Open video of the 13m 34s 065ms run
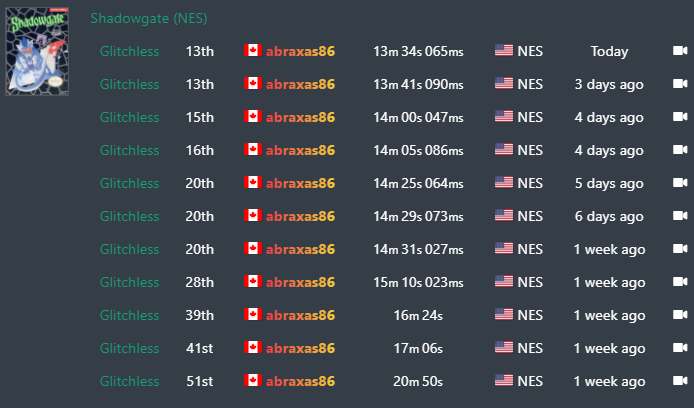Screen dimensions: 694x408 [x=680, y=51]
